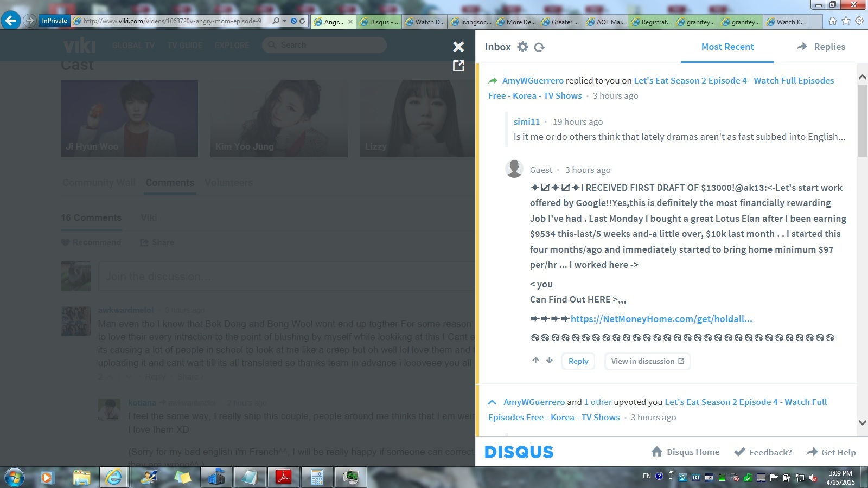Click the Reply button under Guest comment

coord(578,361)
